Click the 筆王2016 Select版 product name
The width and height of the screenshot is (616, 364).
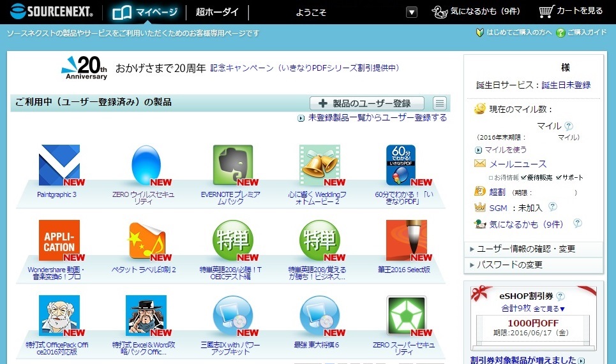coord(404,270)
